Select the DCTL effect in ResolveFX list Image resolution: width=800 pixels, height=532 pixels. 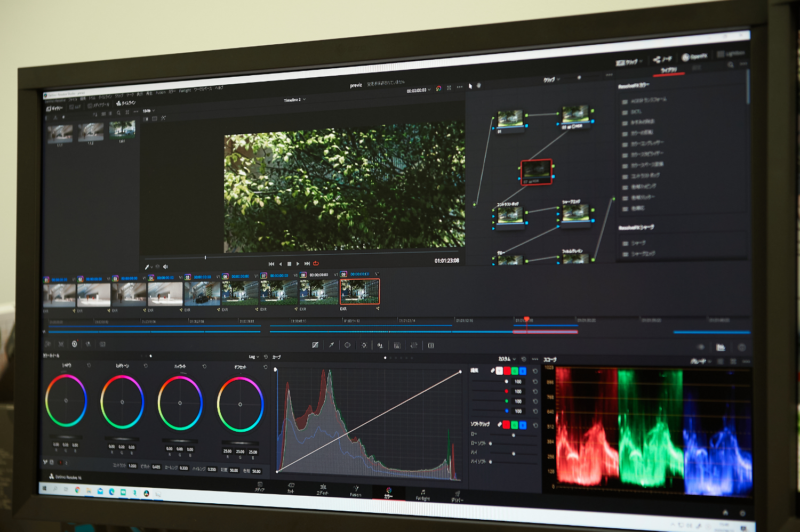pyautogui.click(x=632, y=112)
